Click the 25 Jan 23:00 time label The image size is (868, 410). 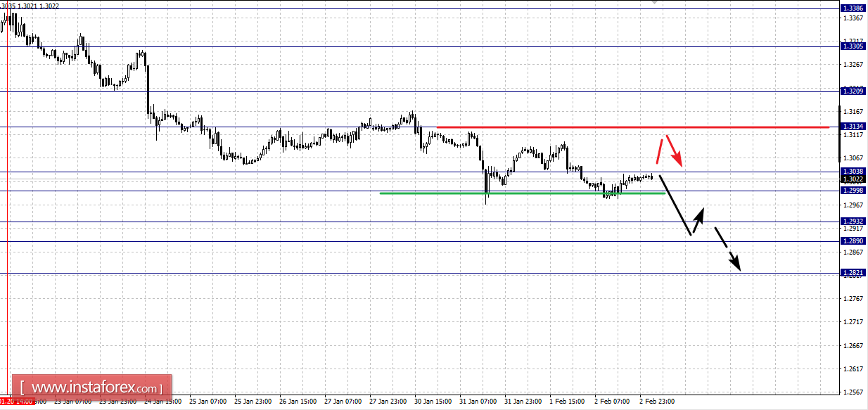point(253,402)
